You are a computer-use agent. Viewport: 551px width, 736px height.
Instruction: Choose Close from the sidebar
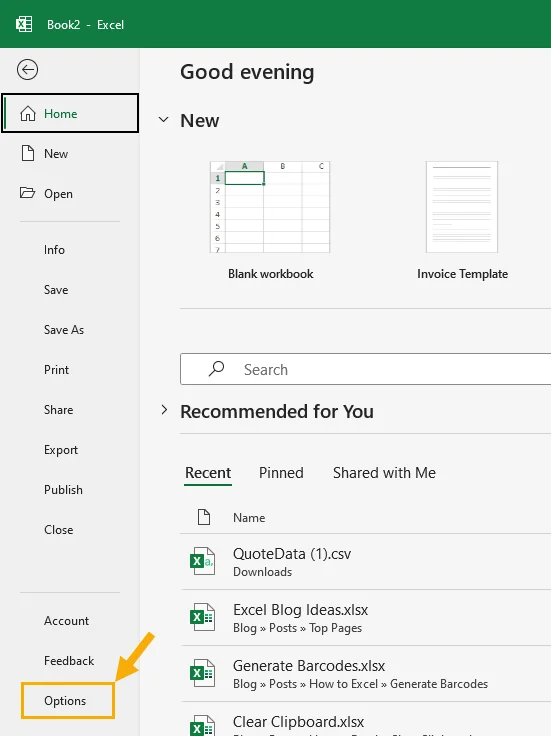[59, 529]
